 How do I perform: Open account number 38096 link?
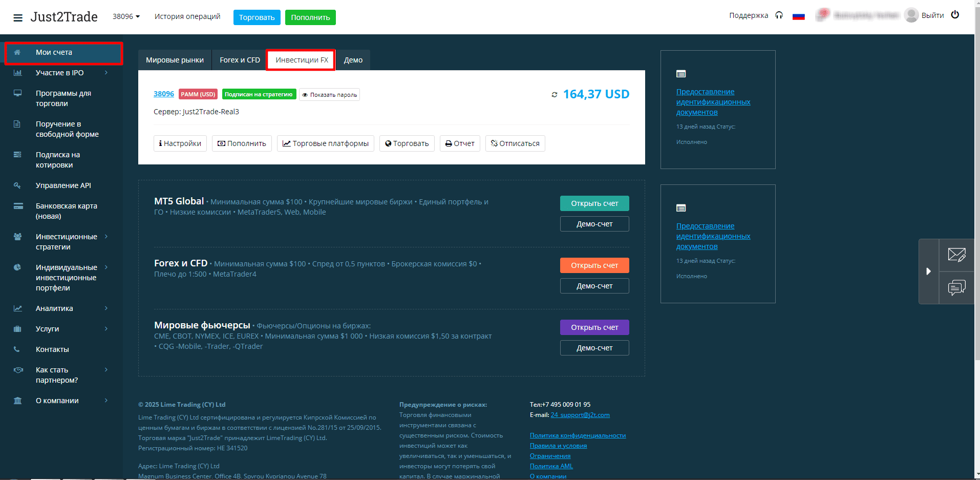coord(164,94)
